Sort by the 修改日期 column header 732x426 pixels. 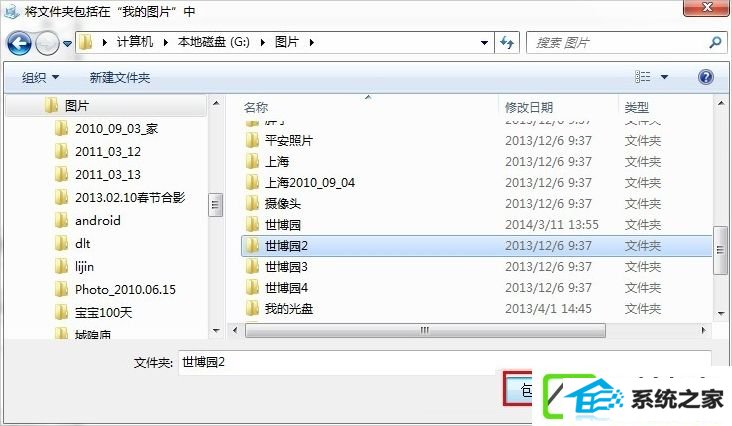pyautogui.click(x=529, y=108)
